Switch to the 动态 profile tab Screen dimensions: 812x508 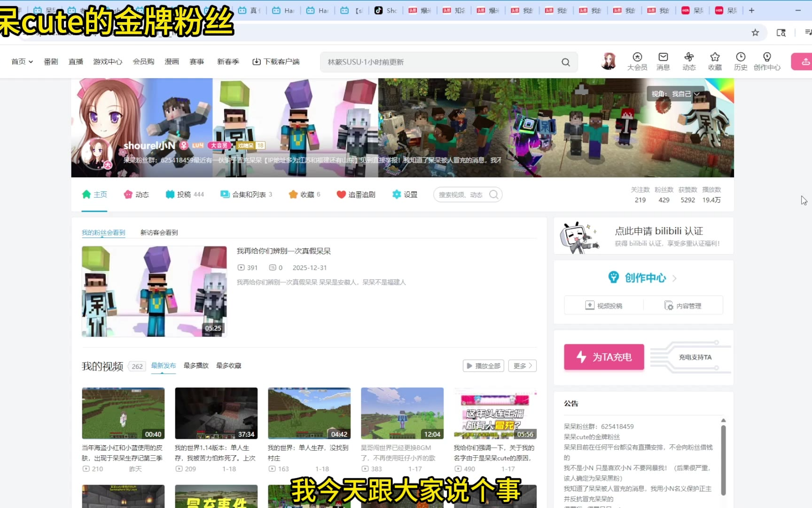click(x=136, y=195)
